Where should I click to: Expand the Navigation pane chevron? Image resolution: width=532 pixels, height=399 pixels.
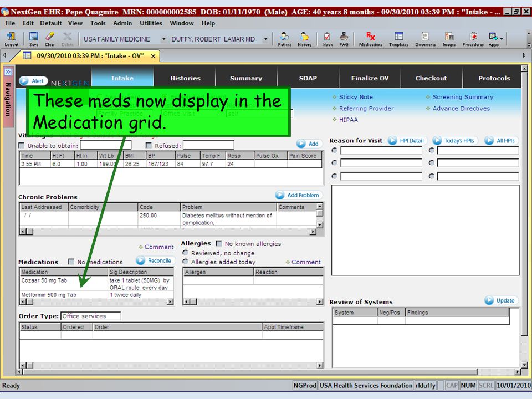point(8,72)
